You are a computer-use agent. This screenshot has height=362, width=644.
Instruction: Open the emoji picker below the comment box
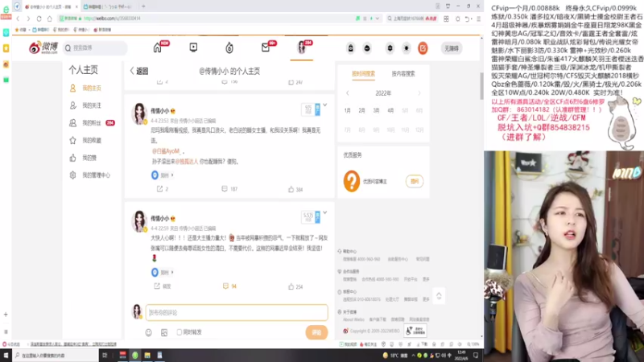(149, 332)
